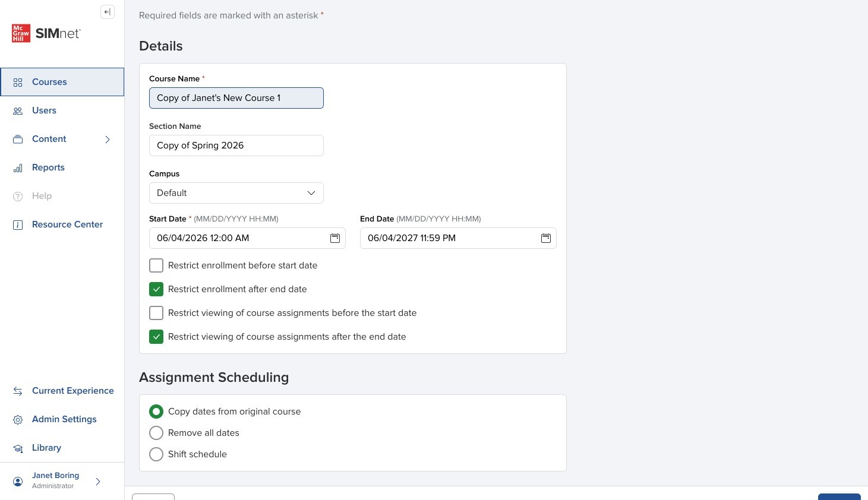Open Admin Settings
This screenshot has width=868, height=500.
(x=62, y=419)
